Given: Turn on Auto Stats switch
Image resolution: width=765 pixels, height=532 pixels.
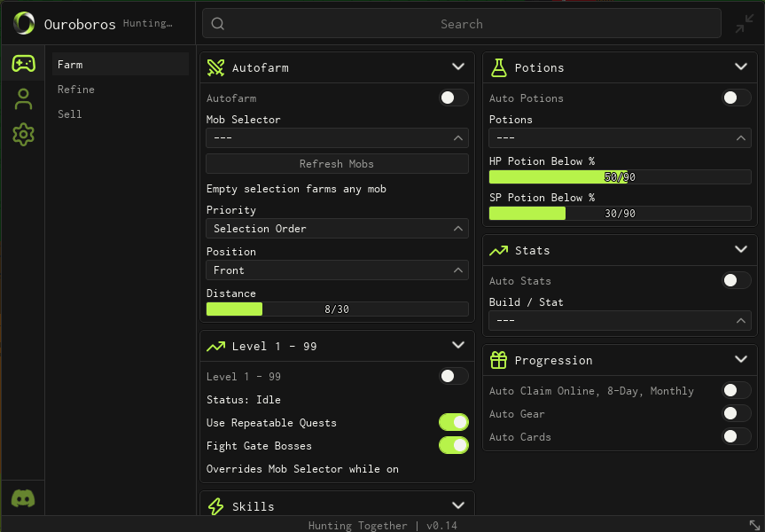Looking at the screenshot, I should pos(737,280).
